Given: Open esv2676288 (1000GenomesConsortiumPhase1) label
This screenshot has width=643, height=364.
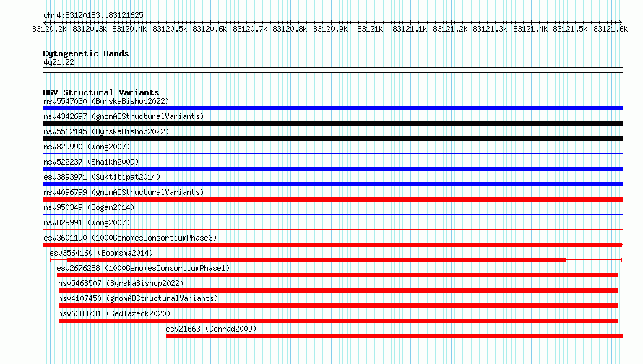Looking at the screenshot, I should 143,268.
